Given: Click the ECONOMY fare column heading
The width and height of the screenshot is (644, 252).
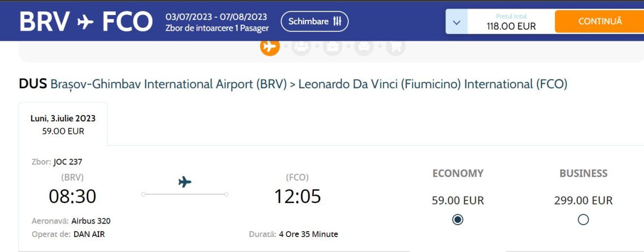Looking at the screenshot, I should click(458, 174).
